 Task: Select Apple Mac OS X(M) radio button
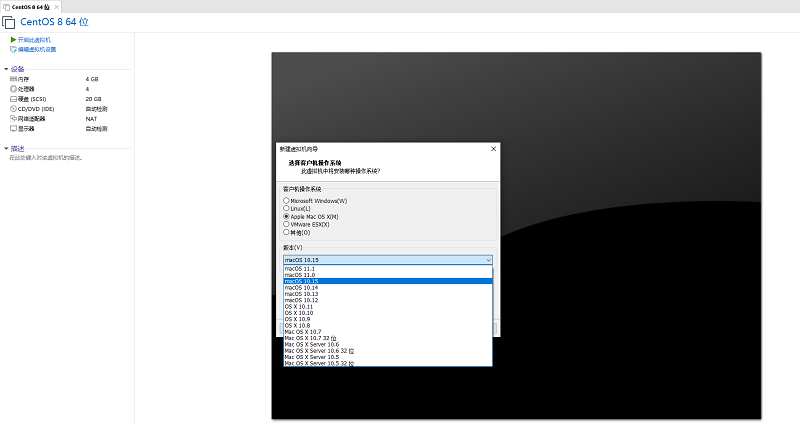pyautogui.click(x=286, y=216)
